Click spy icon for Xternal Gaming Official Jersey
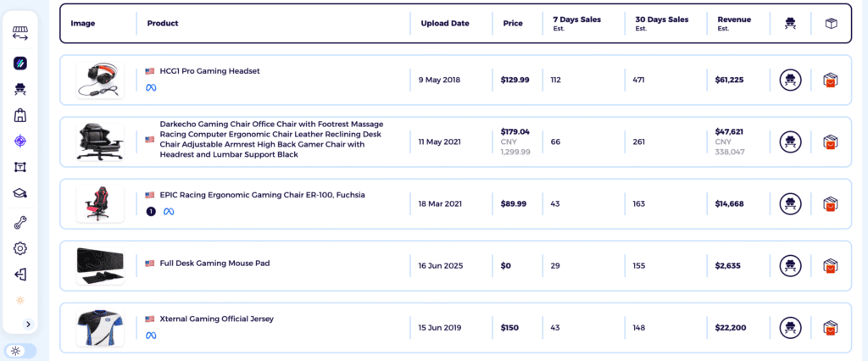The height and width of the screenshot is (361, 868). coord(790,328)
